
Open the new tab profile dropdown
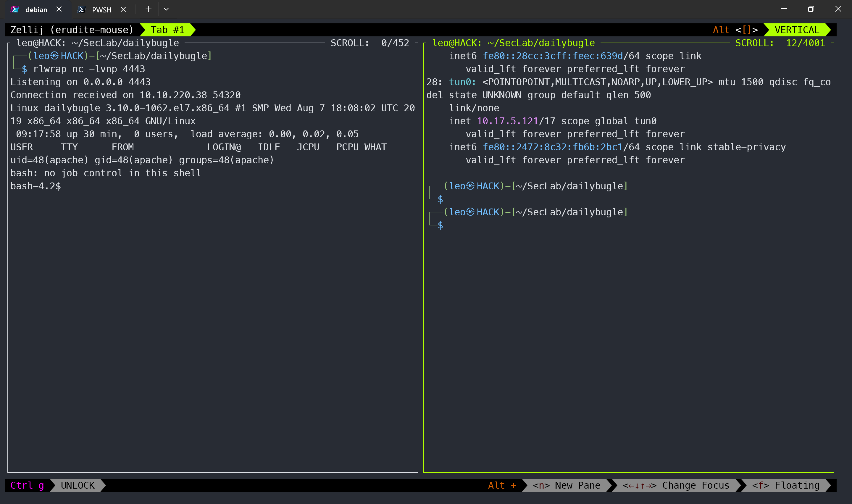[x=166, y=9]
